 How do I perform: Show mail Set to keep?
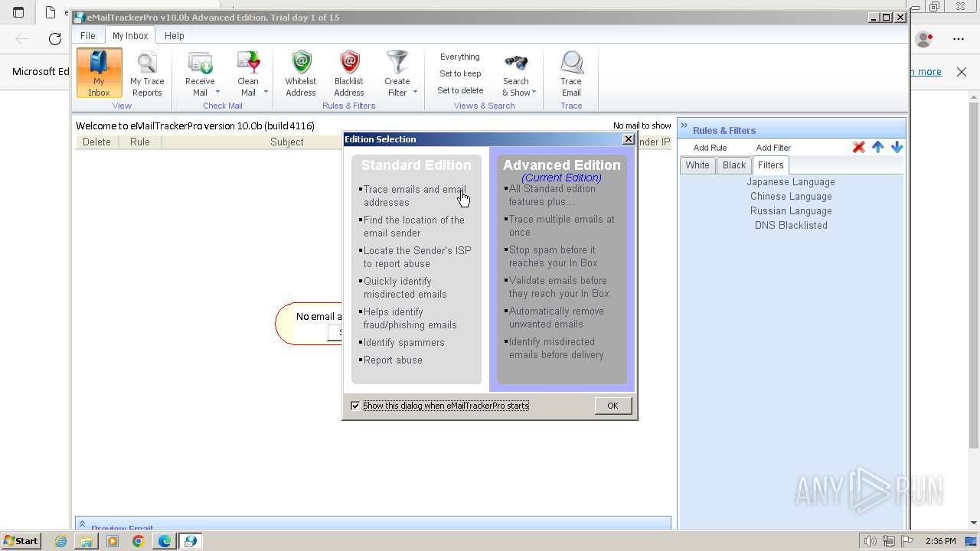[460, 73]
